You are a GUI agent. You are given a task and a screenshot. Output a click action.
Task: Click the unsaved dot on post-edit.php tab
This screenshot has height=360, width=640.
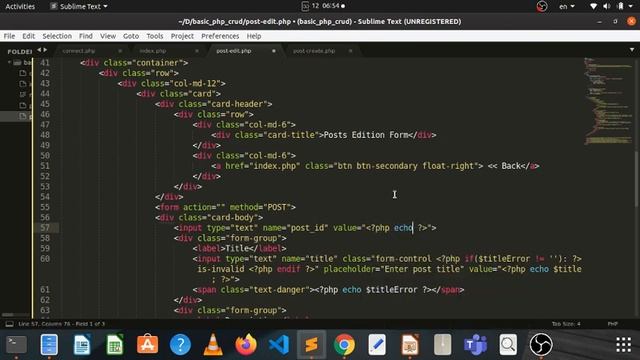pos(273,51)
